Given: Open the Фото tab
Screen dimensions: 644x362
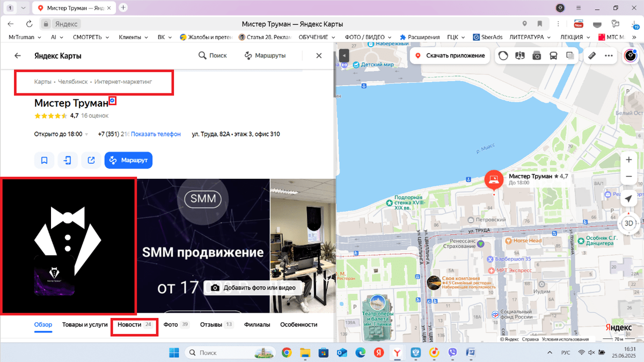Looking at the screenshot, I should click(177, 325).
